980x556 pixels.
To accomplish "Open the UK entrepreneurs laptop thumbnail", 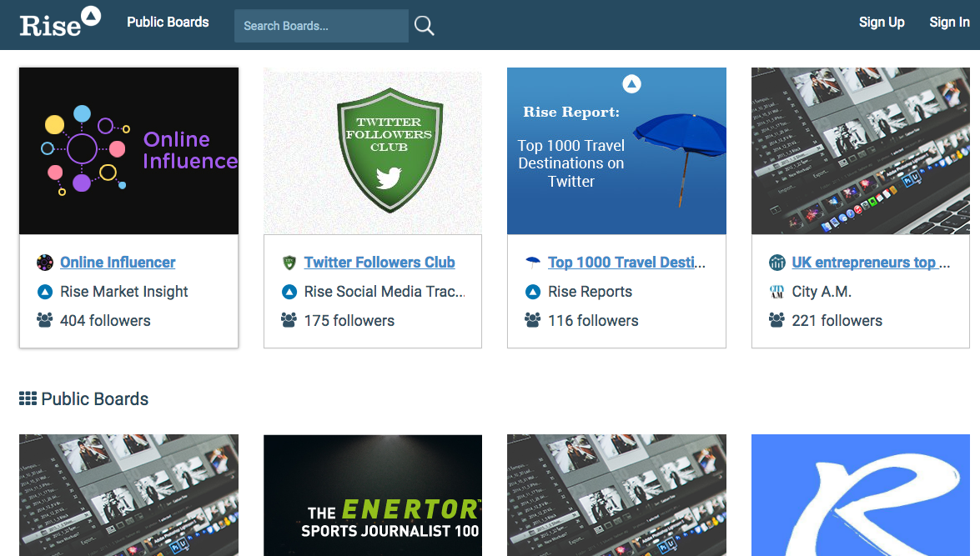I will click(x=861, y=151).
